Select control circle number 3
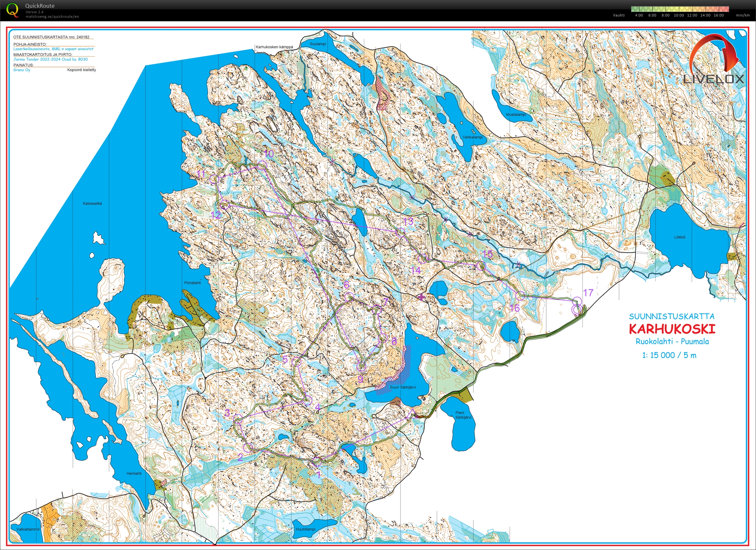The height and width of the screenshot is (550, 756). pos(237,419)
